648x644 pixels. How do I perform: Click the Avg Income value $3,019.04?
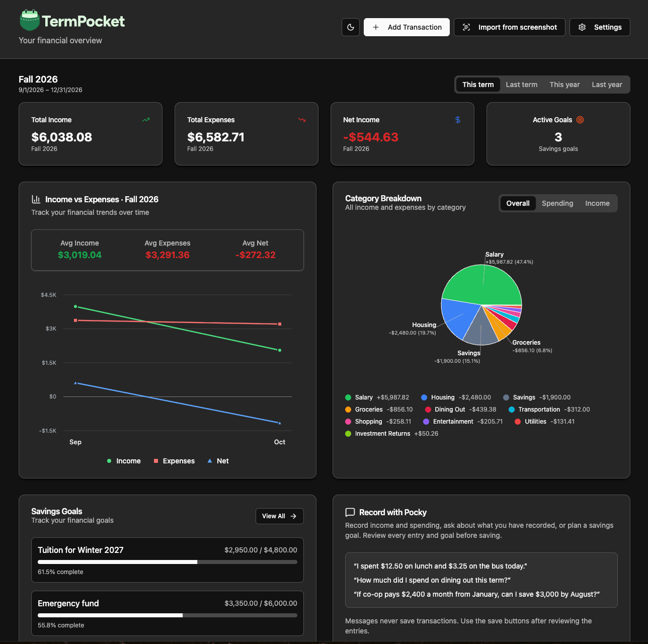79,255
